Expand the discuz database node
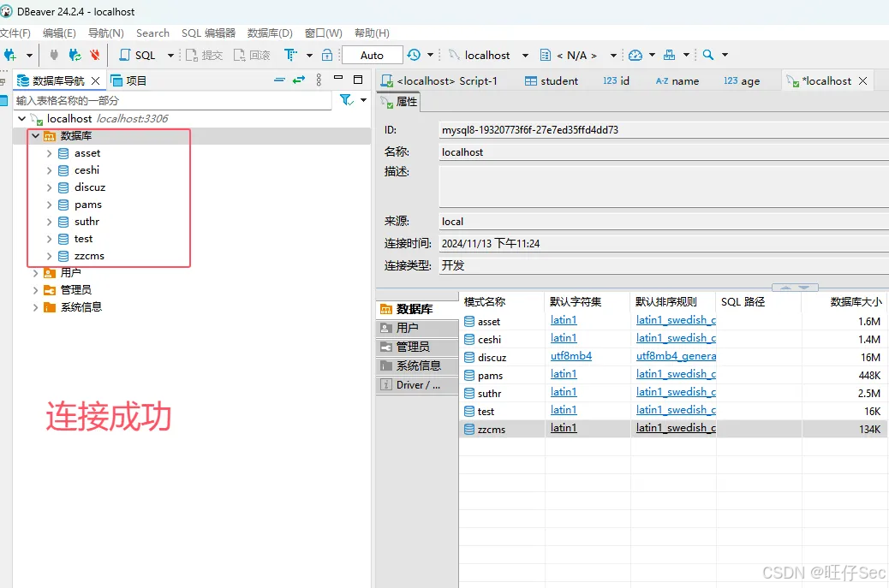889x588 pixels. click(49, 187)
